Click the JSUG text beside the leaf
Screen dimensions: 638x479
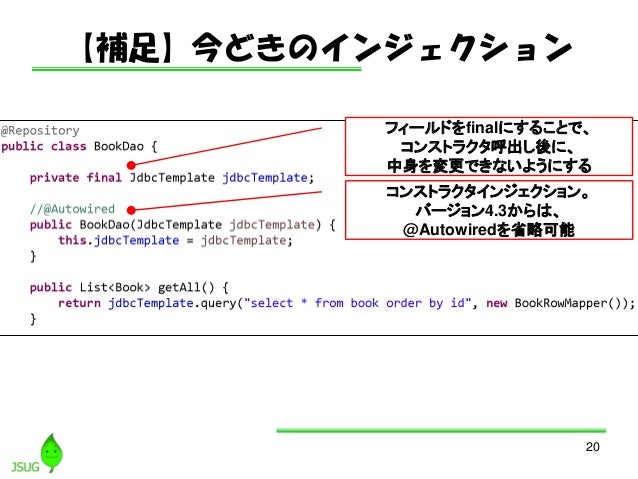25,466
